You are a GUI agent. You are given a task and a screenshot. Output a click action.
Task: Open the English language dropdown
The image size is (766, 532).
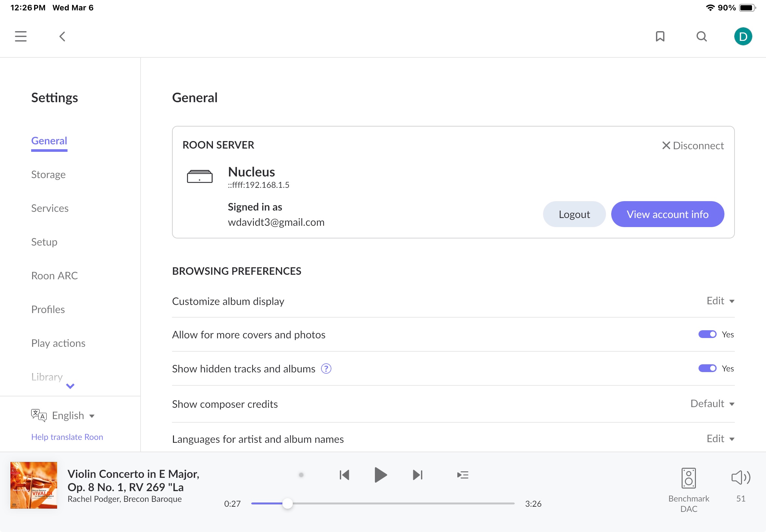(73, 415)
